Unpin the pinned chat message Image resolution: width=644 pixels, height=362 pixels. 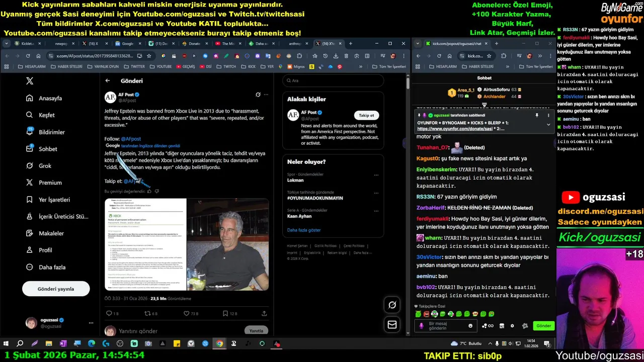point(537,115)
